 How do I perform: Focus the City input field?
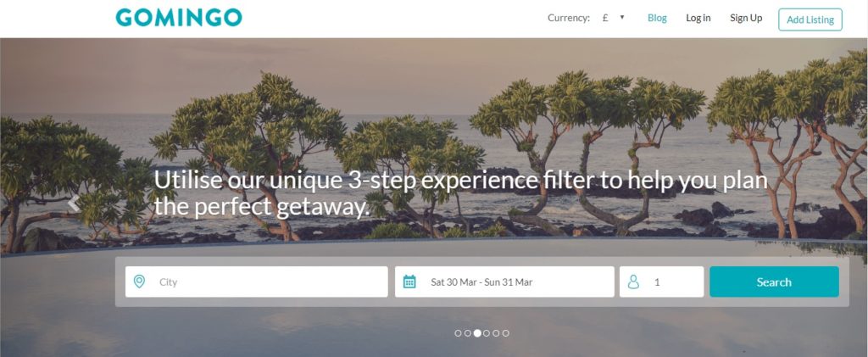[x=256, y=282]
